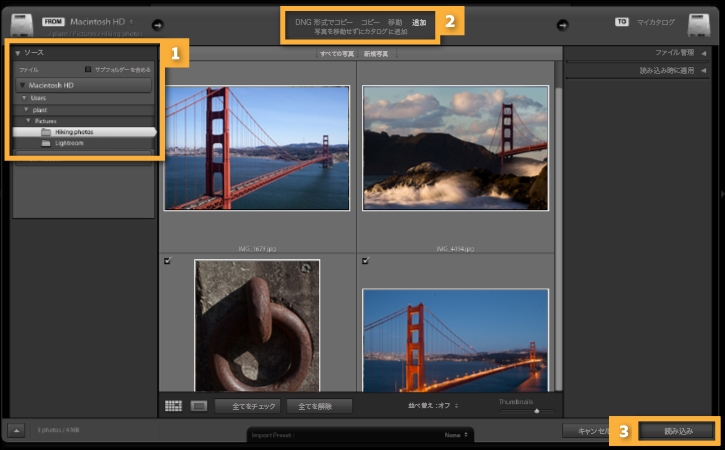725x450 pixels.
Task: Switch to loupe single-image view icon
Action: 199,406
